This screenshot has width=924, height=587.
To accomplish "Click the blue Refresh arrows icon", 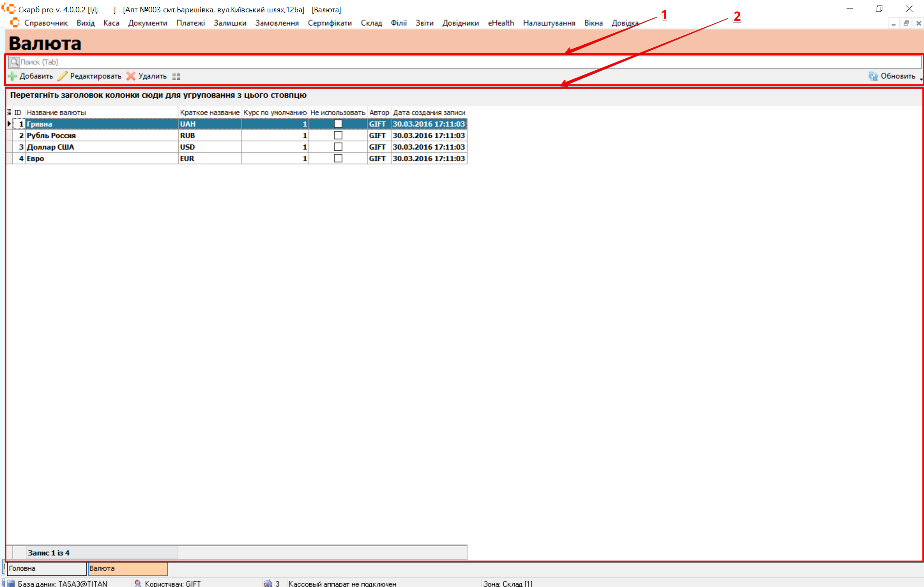I will click(x=873, y=76).
